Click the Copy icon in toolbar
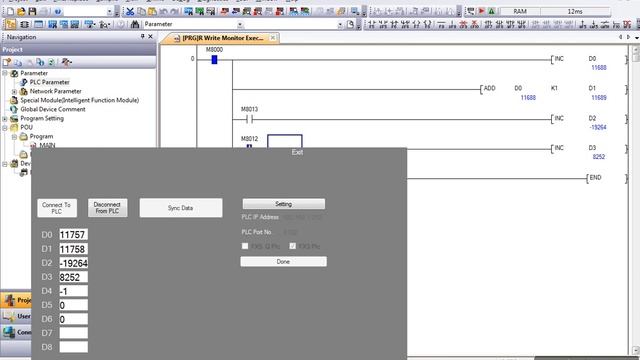 (x=141, y=12)
